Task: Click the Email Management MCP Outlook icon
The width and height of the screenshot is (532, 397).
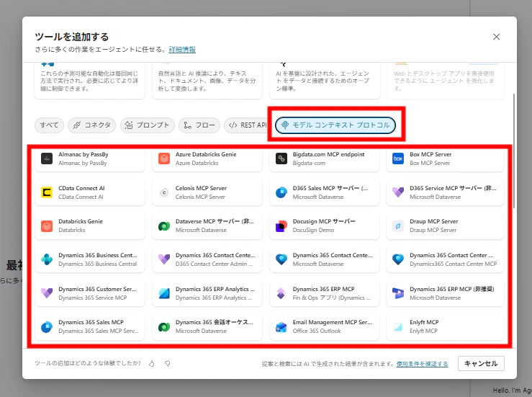Action: [x=281, y=326]
